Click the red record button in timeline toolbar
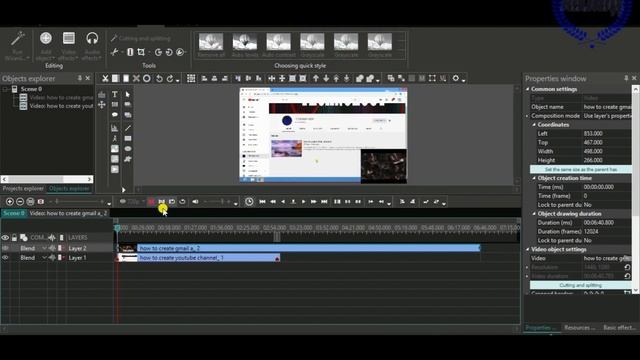640x360 pixels. (x=151, y=202)
